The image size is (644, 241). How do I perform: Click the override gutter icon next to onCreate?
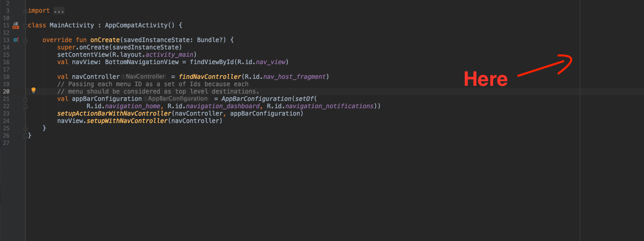(x=16, y=40)
